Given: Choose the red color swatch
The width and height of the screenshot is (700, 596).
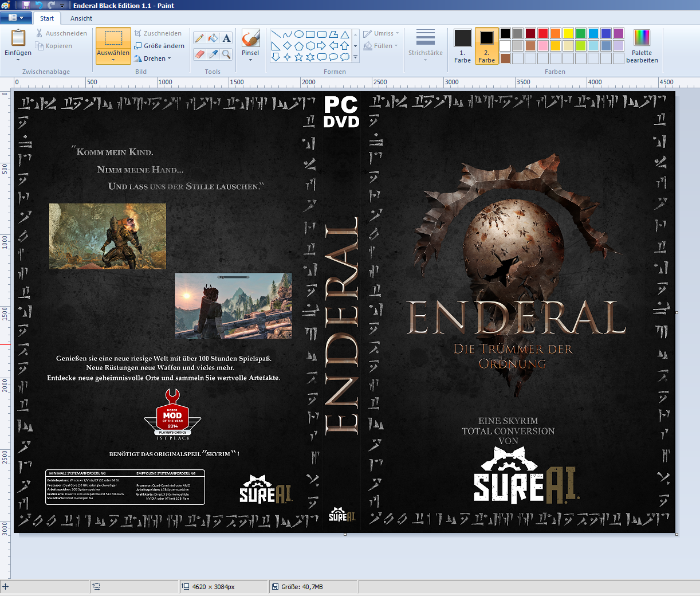Looking at the screenshot, I should coord(543,33).
